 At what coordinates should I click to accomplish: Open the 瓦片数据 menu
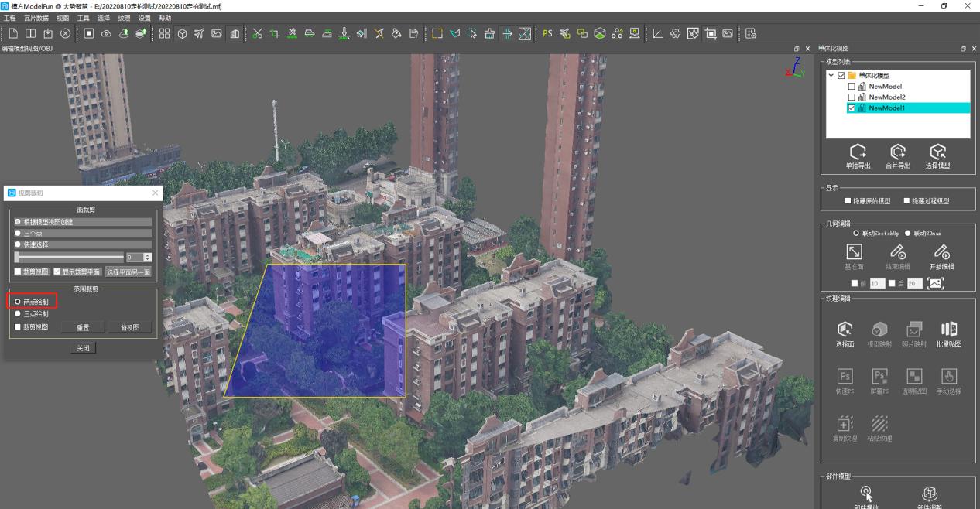[36, 18]
